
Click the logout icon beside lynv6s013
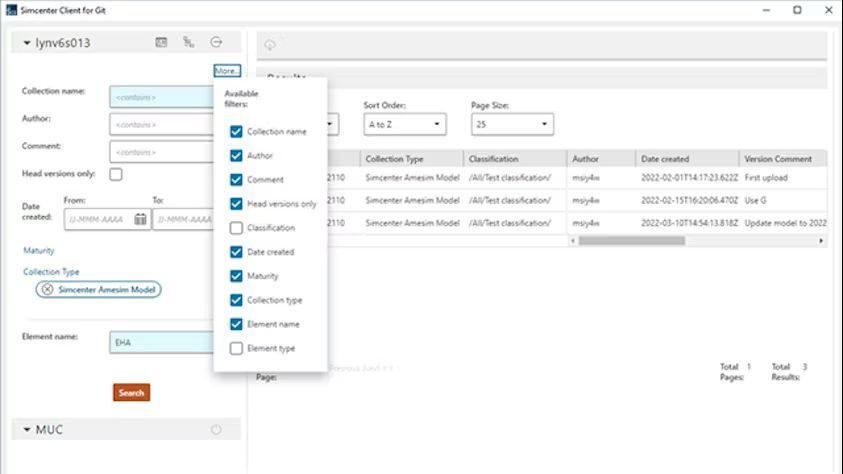point(216,42)
